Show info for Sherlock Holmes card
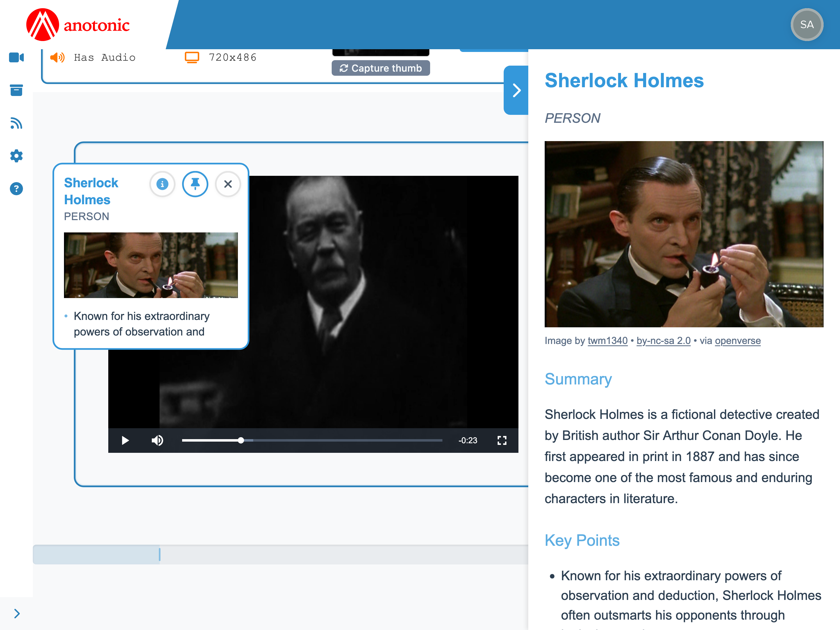The height and width of the screenshot is (630, 840). 162,184
